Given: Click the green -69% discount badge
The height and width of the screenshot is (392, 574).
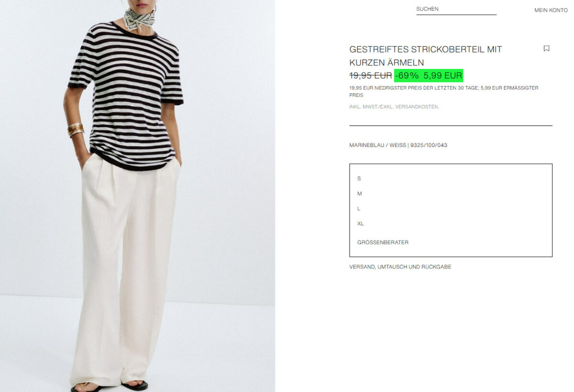Looking at the screenshot, I should click(x=407, y=76).
